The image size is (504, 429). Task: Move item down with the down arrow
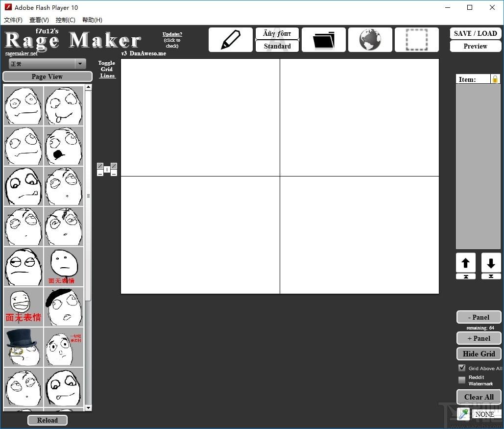[x=491, y=263]
